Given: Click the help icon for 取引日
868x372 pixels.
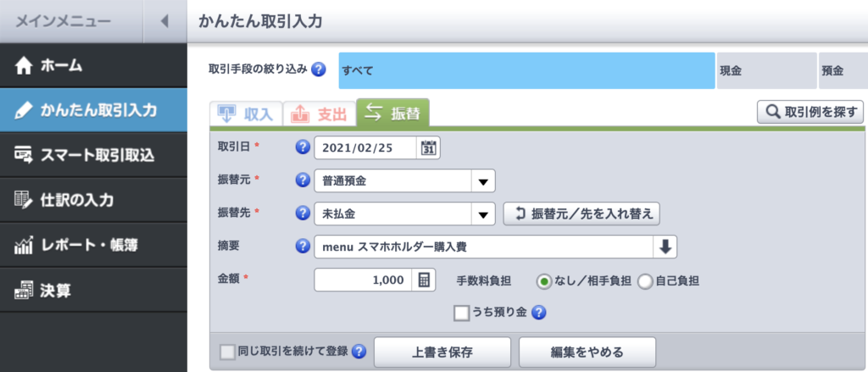Looking at the screenshot, I should tap(303, 147).
